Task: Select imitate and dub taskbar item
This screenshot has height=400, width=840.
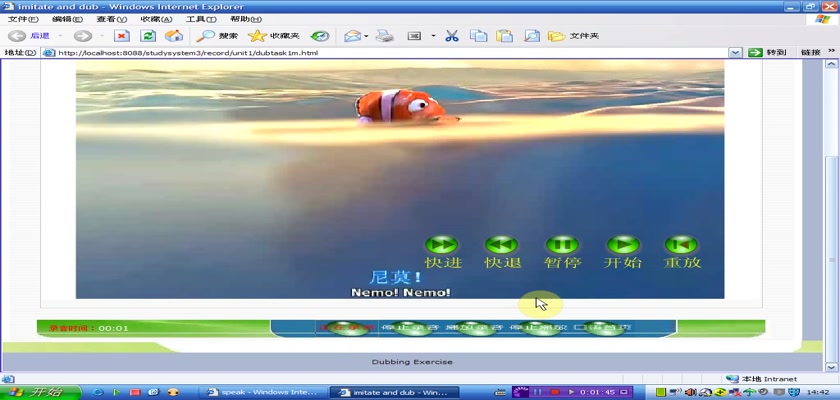Action: click(394, 393)
